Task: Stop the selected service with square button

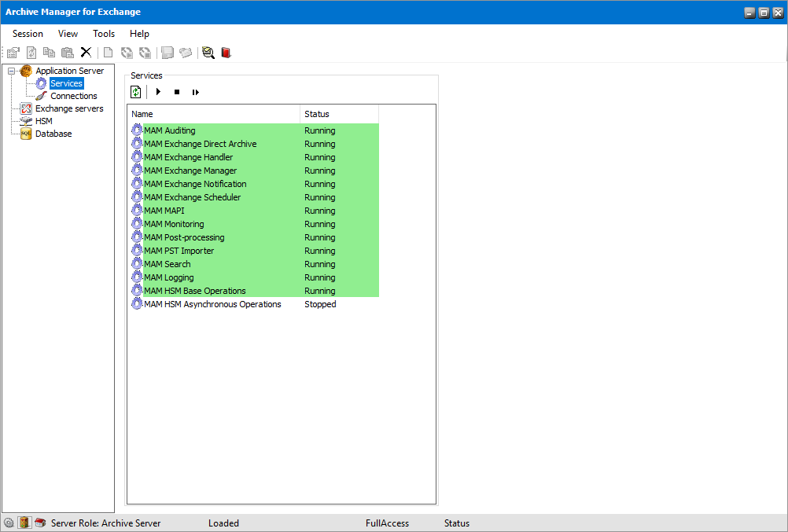Action: (x=177, y=92)
